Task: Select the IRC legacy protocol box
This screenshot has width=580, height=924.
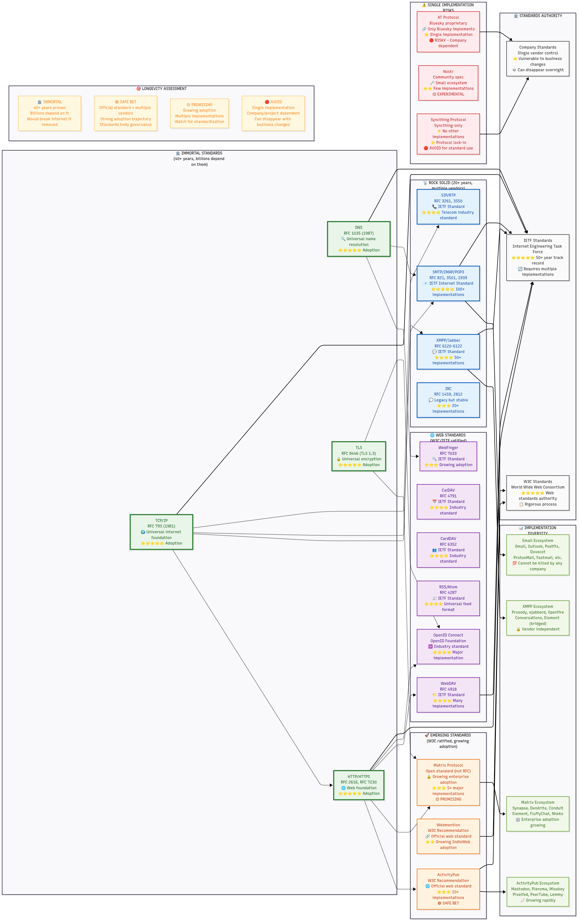Action: 448,400
